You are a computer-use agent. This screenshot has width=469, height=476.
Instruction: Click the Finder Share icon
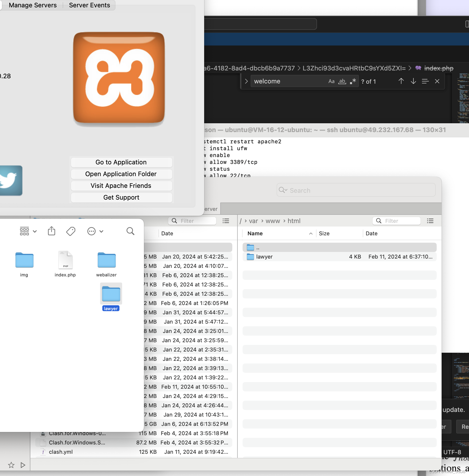click(51, 231)
